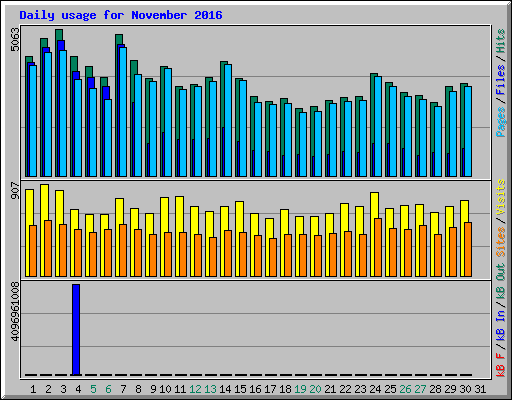Select green weekend day label 27
The width and height of the screenshot is (512, 400).
(x=420, y=389)
